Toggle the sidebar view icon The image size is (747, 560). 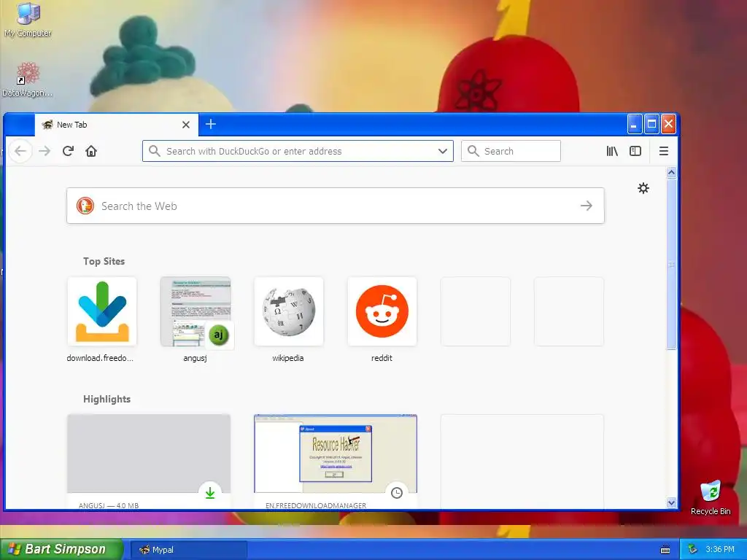635,151
